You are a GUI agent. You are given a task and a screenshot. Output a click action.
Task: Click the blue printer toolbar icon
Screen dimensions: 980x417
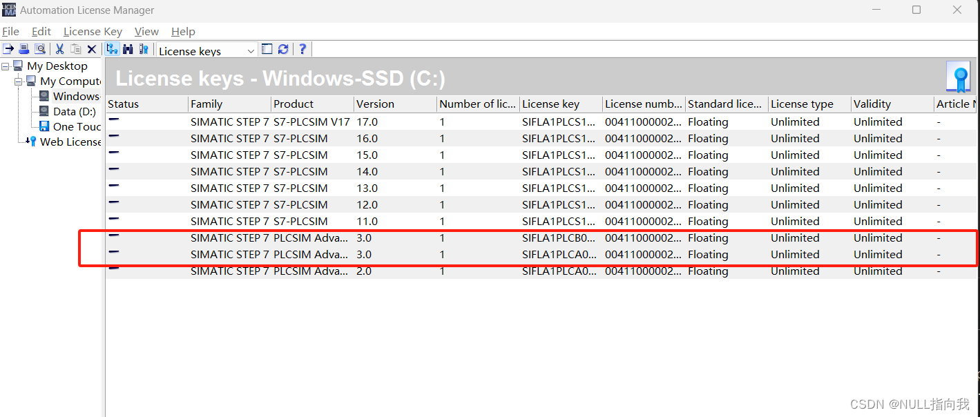coord(24,49)
